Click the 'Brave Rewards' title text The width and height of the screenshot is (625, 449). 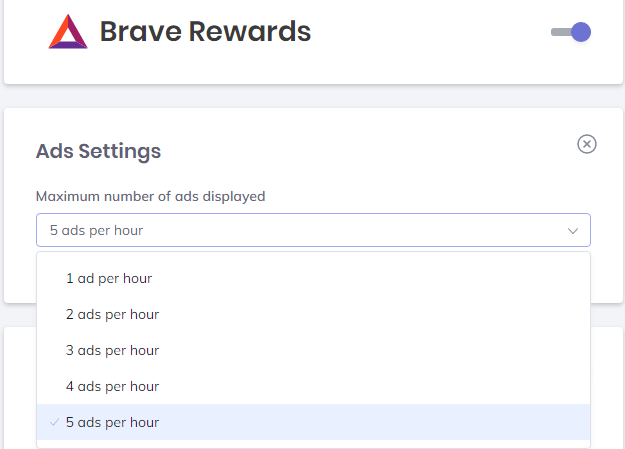pyautogui.click(x=205, y=32)
